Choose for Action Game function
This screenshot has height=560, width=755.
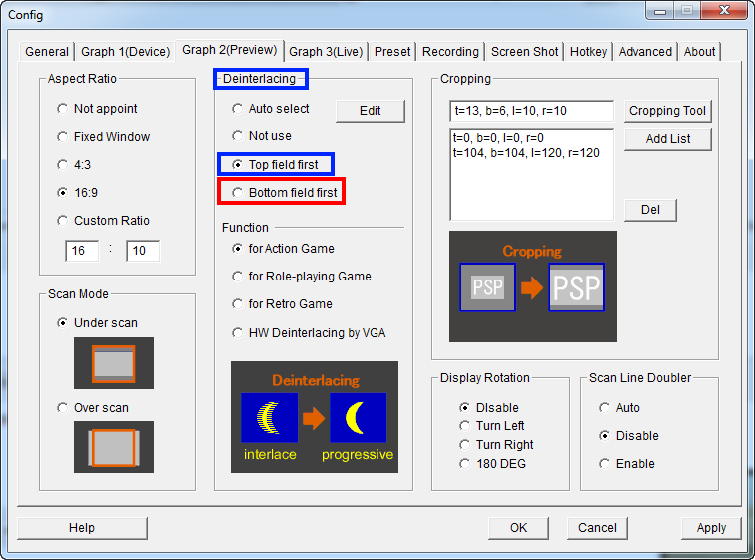click(x=283, y=249)
